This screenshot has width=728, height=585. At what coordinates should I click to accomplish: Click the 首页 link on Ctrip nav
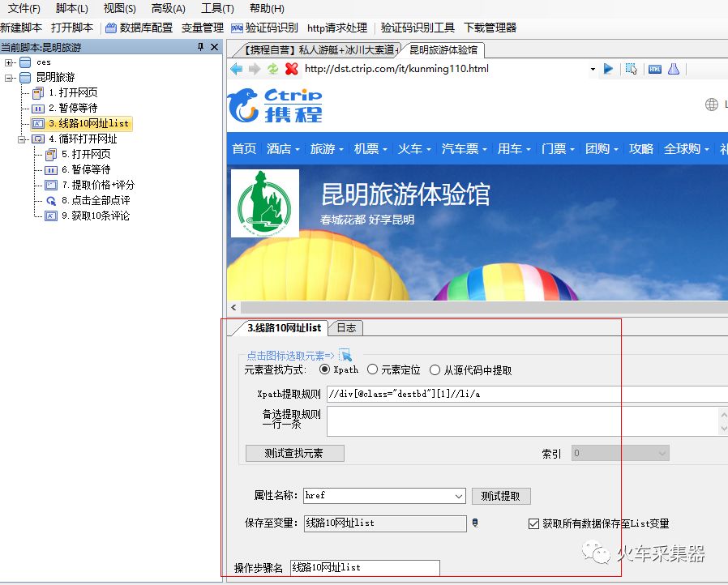coord(244,149)
